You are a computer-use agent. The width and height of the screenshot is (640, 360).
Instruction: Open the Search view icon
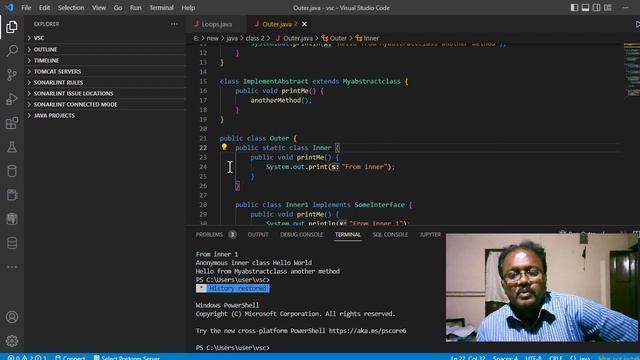12,51
